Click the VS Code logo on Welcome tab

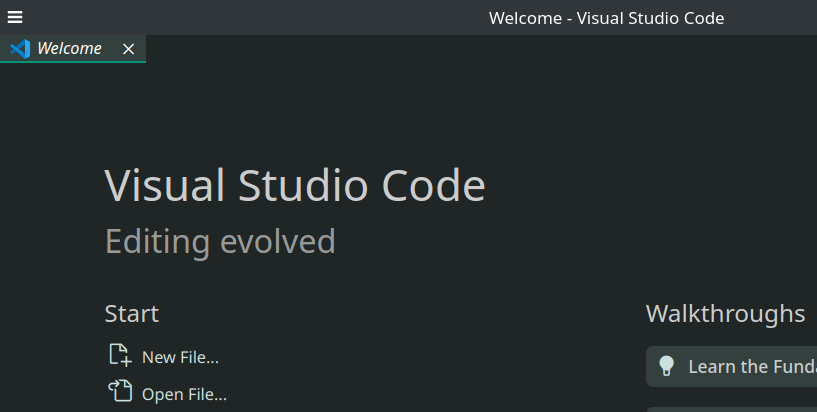tap(19, 48)
